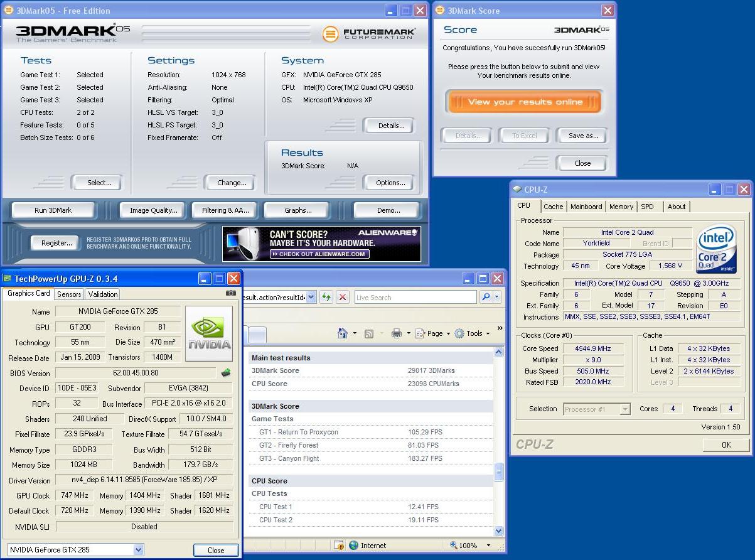Image resolution: width=755 pixels, height=560 pixels.
Task: Click the Futuremark Corporation logo
Action: click(x=369, y=34)
